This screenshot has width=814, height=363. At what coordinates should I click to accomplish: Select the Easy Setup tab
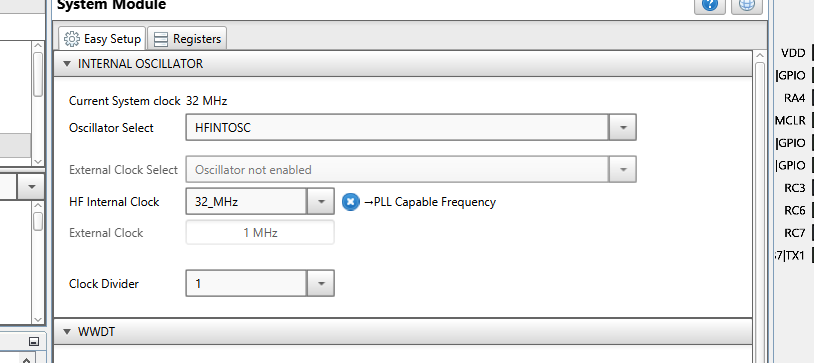[102, 39]
